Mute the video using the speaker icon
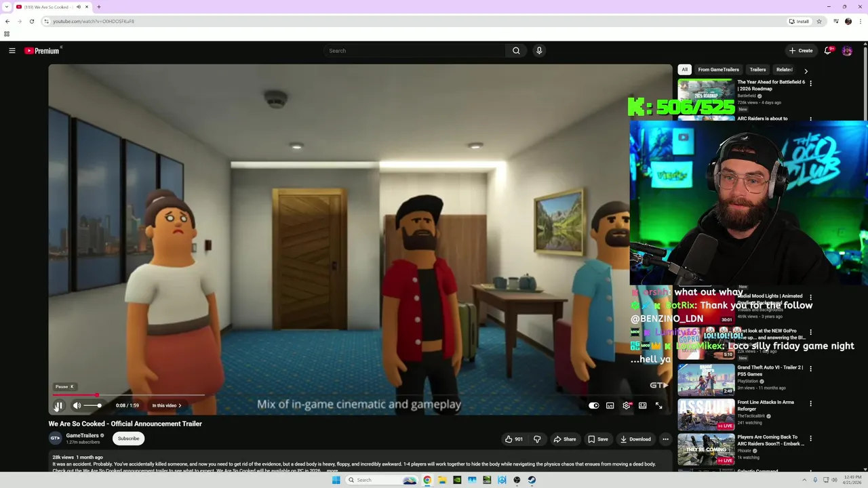Screen dimensions: 868x488 tap(77, 405)
